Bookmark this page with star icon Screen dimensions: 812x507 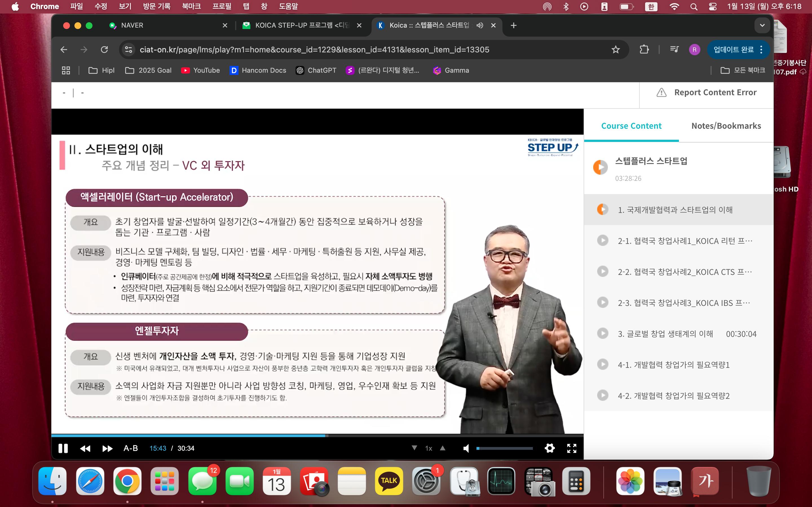615,50
